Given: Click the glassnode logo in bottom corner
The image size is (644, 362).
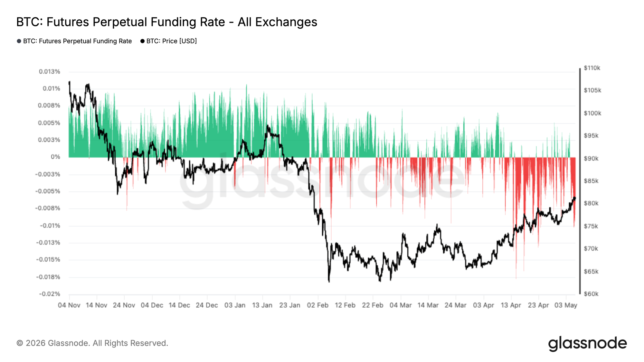Looking at the screenshot, I should pos(587,343).
